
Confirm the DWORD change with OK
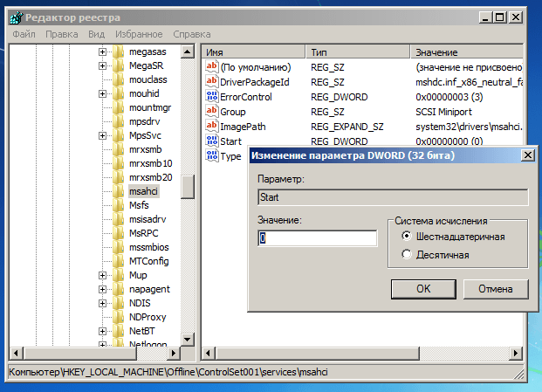423,288
